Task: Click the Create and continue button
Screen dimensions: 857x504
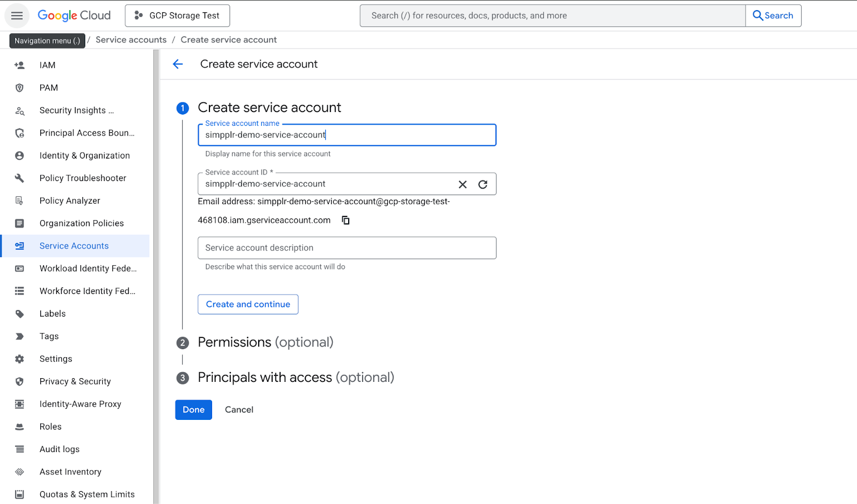Action: (248, 304)
